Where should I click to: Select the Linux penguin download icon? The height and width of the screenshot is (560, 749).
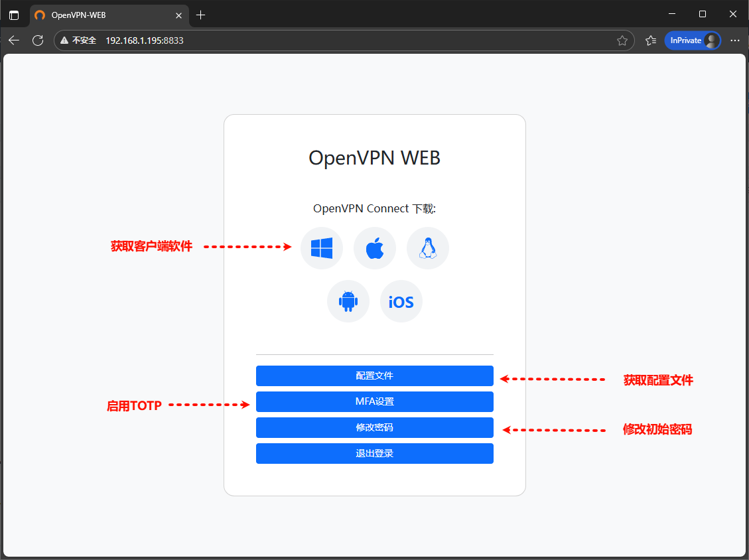[428, 248]
